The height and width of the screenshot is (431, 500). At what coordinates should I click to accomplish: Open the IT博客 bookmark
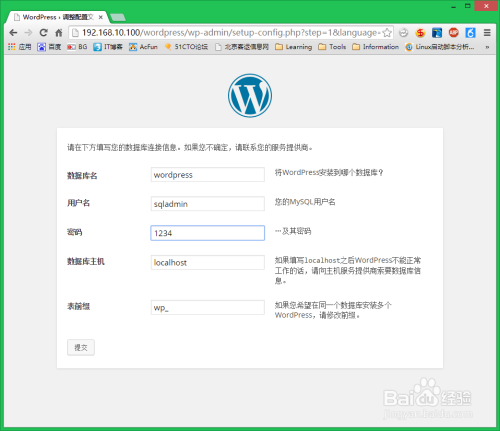108,47
